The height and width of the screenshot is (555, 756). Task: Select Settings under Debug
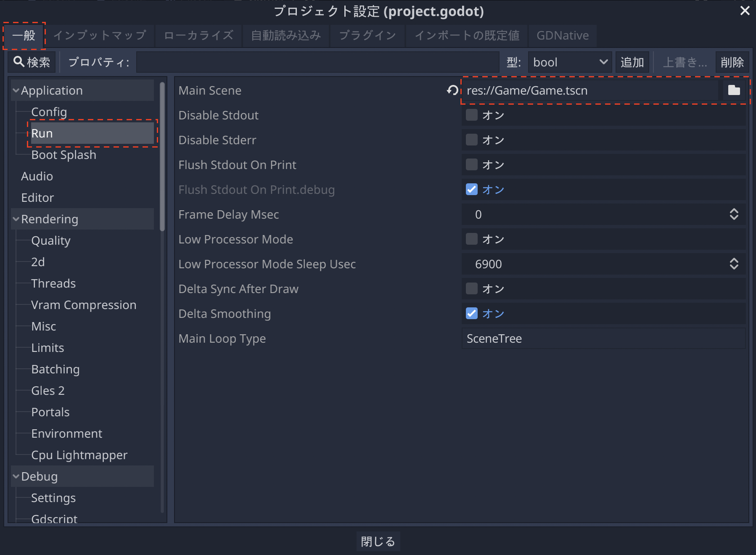click(53, 498)
